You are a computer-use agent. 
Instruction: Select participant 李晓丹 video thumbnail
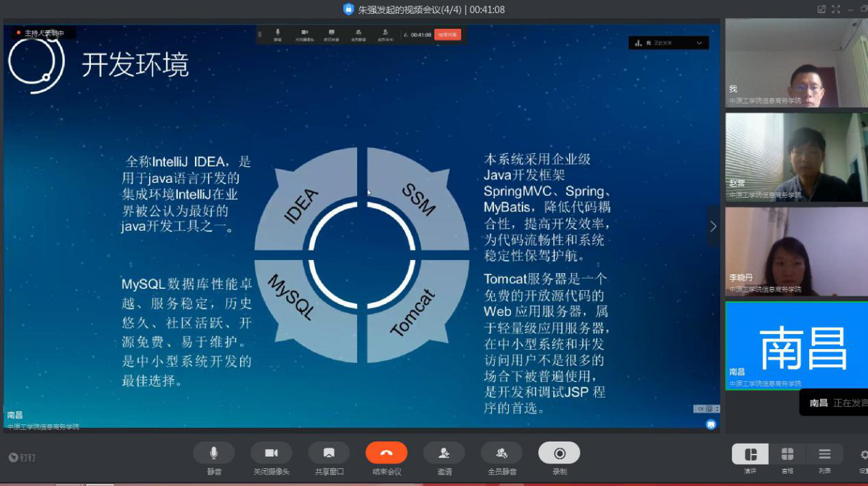coord(796,251)
